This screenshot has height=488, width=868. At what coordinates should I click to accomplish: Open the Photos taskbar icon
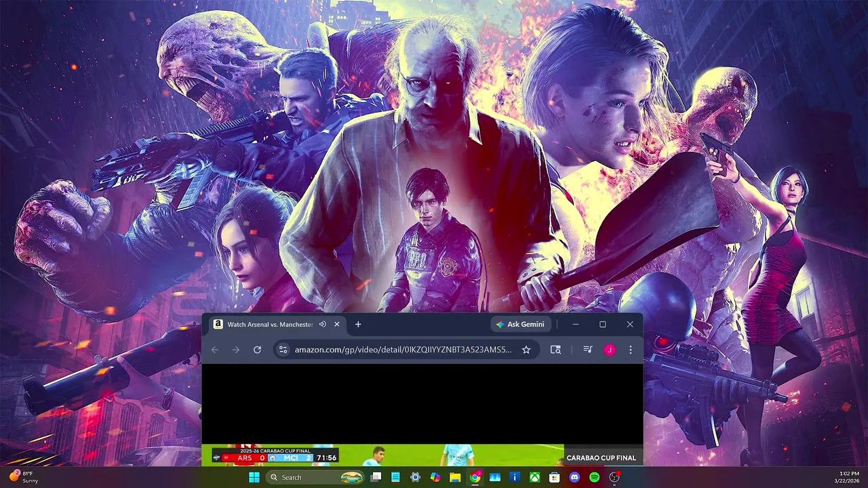495,477
